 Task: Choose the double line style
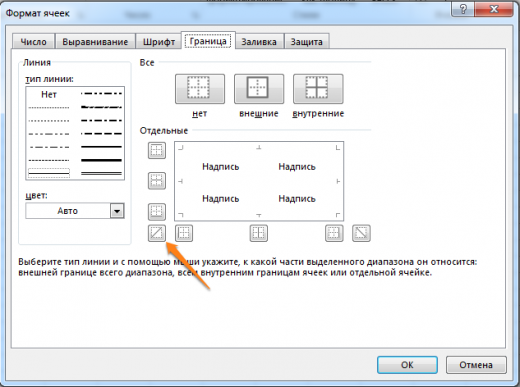[x=101, y=173]
